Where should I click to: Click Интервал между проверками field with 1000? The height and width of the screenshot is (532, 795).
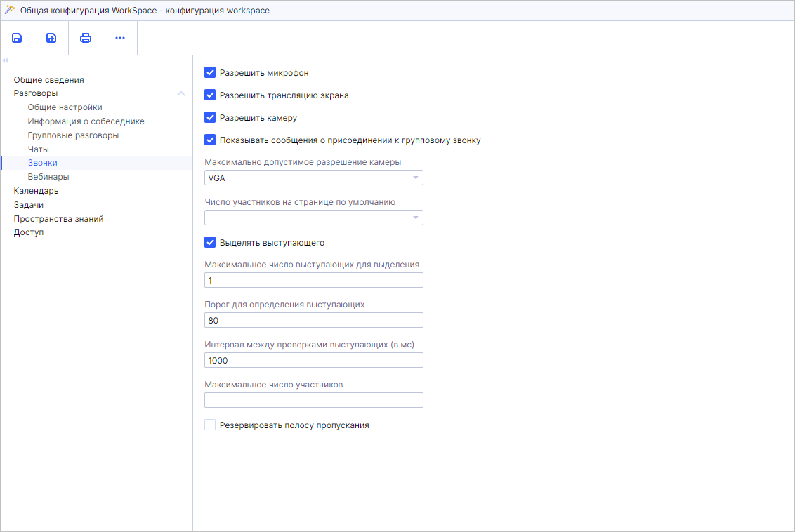tap(314, 360)
